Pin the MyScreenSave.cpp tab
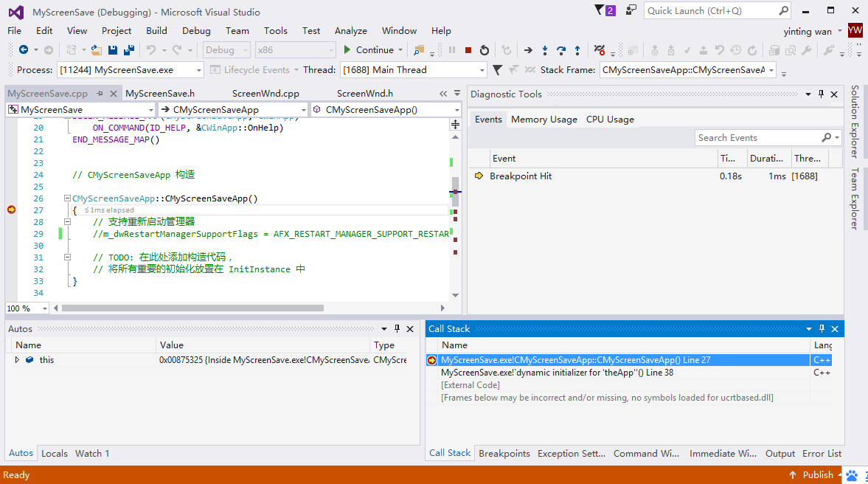Screen dimensions: 868x484 pyautogui.click(x=100, y=94)
